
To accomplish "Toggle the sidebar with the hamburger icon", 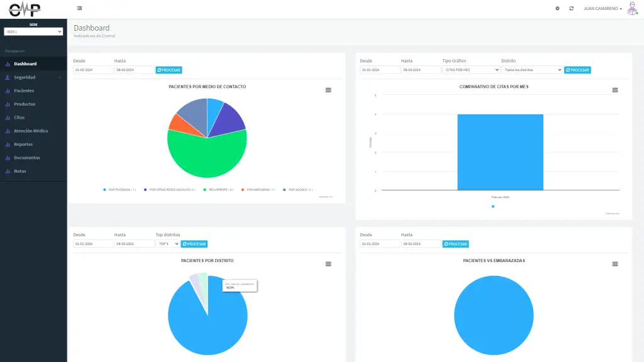I will coord(79,8).
